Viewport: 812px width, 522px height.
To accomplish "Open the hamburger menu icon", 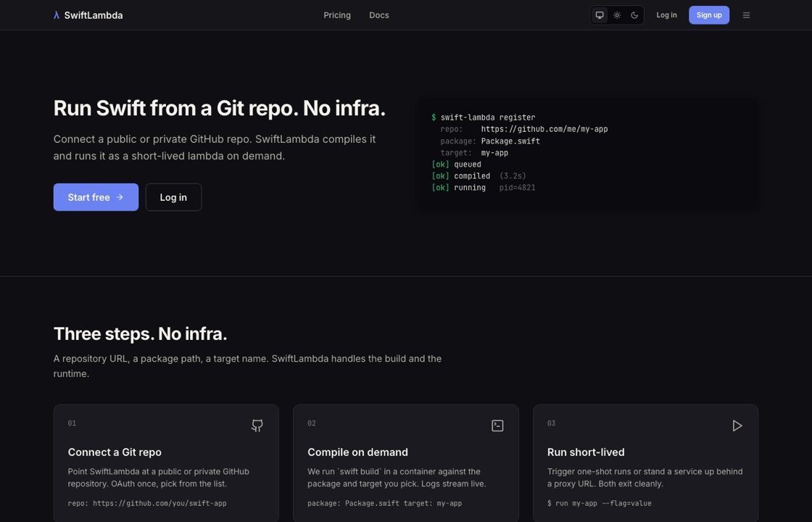I will point(746,15).
